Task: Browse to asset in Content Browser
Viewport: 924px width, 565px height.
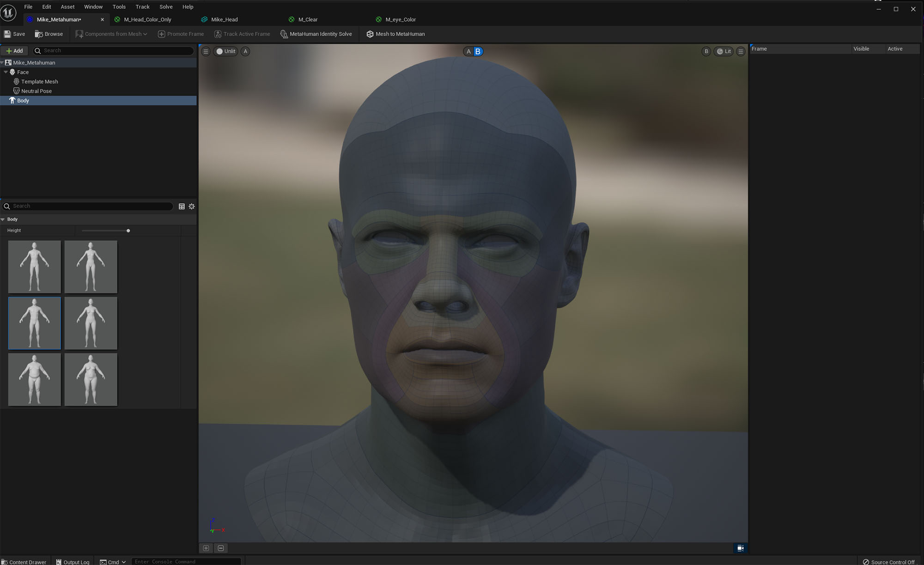Action: pos(49,34)
